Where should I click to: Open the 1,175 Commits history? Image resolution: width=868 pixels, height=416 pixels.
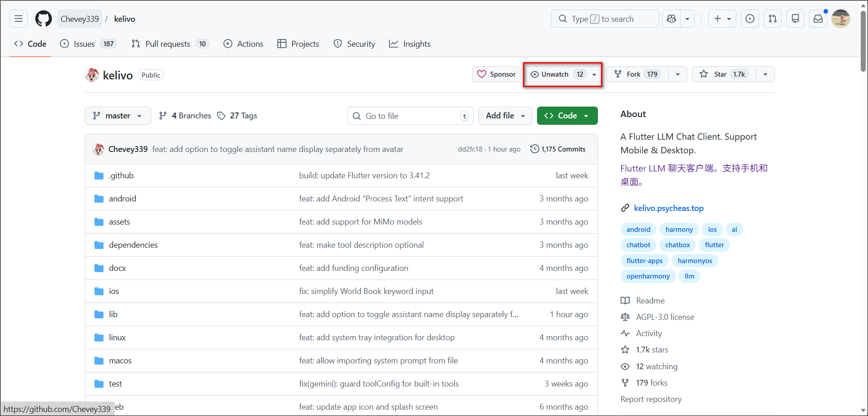click(558, 149)
